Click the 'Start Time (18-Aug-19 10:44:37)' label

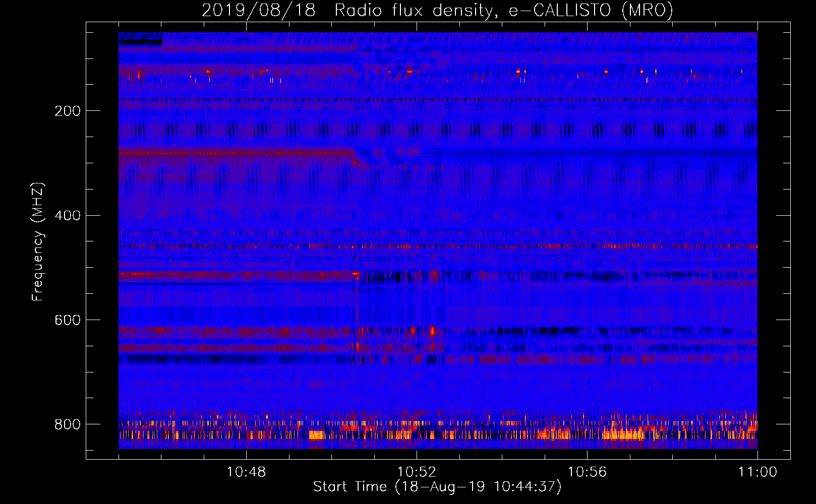437,487
